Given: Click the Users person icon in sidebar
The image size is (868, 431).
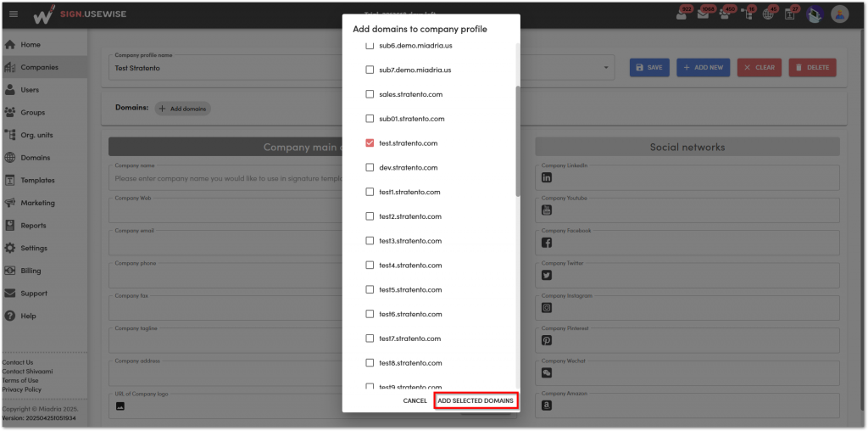Looking at the screenshot, I should click(9, 90).
